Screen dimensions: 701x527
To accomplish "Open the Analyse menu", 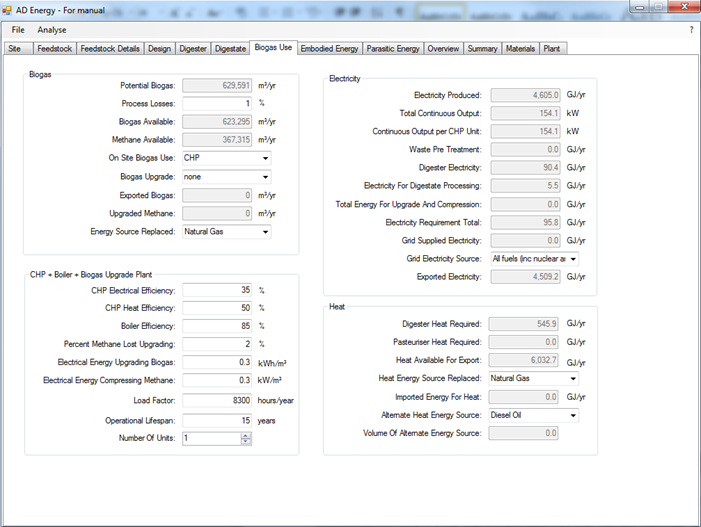I will tap(52, 30).
